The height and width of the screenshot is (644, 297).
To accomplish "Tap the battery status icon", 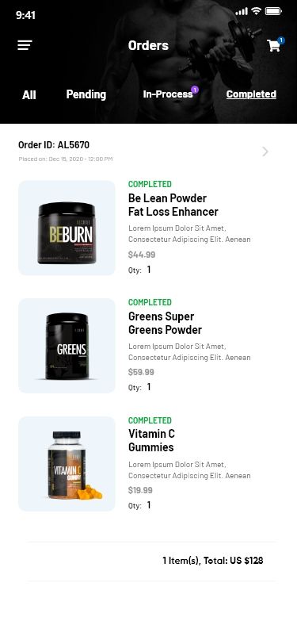I will 273,11.
